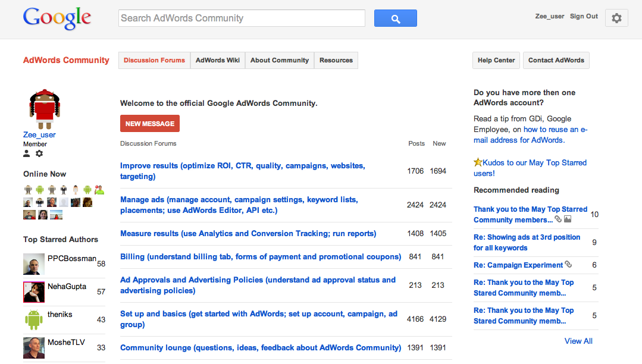
Task: Click NehaGupta's profile photo
Action: (x=33, y=291)
